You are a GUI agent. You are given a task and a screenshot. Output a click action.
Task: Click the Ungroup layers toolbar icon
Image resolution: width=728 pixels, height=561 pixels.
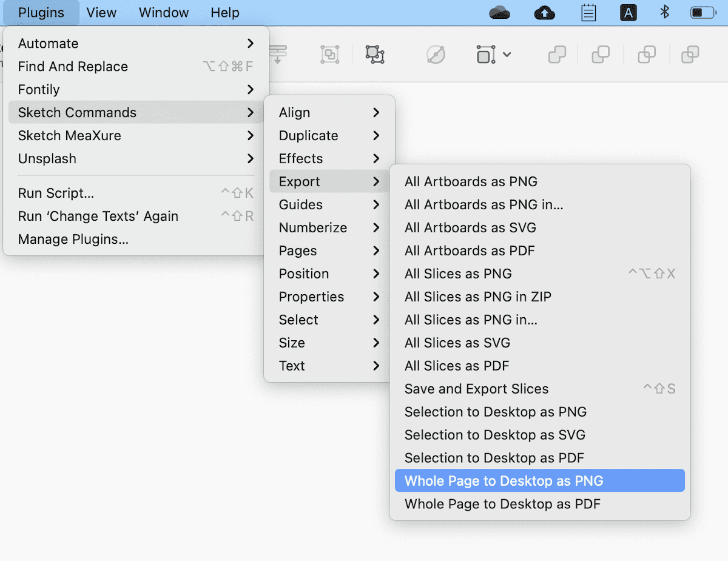coord(374,55)
